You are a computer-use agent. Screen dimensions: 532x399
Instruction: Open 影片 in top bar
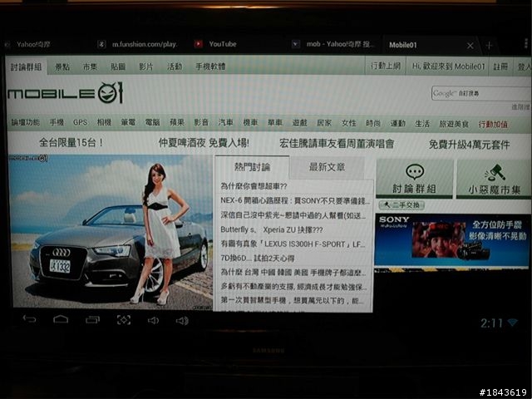[x=146, y=66]
